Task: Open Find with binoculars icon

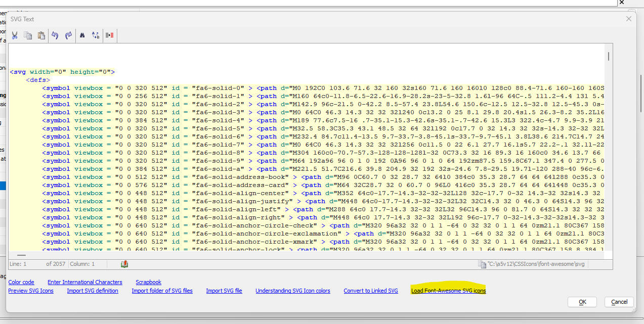Action: [82, 35]
